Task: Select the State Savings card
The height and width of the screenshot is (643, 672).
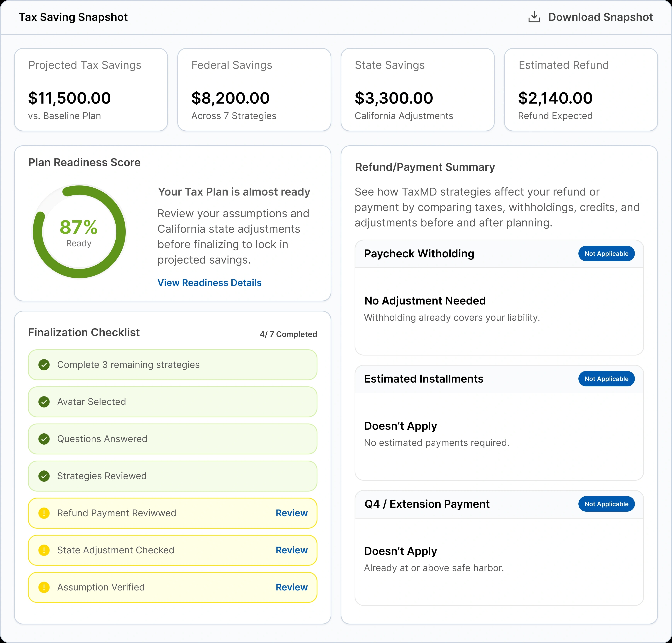Action: (418, 90)
